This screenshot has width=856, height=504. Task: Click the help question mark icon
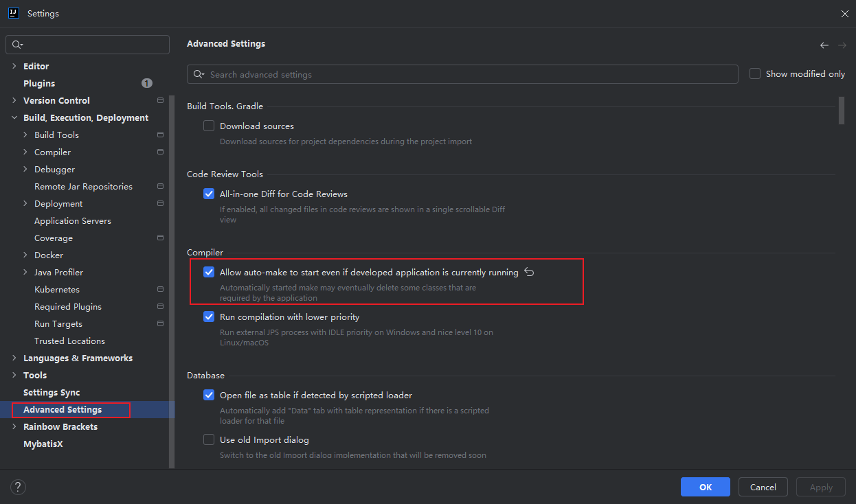pyautogui.click(x=18, y=488)
